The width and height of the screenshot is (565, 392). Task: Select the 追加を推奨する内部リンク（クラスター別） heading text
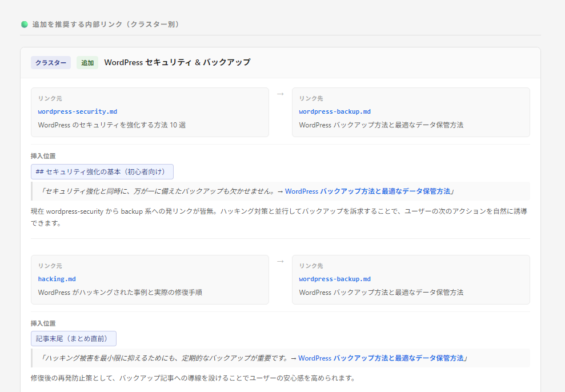(x=106, y=25)
